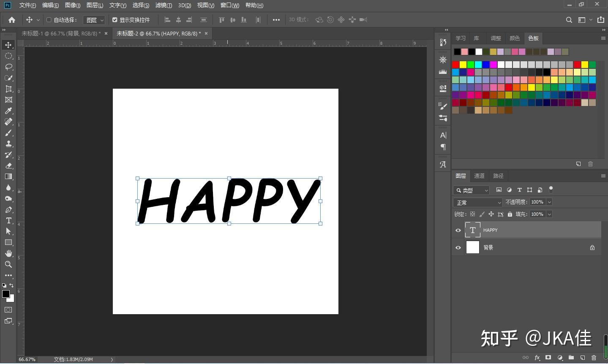Select the red swatch in the 色板 panel
Viewport: 608px width, 364px height.
point(455,65)
